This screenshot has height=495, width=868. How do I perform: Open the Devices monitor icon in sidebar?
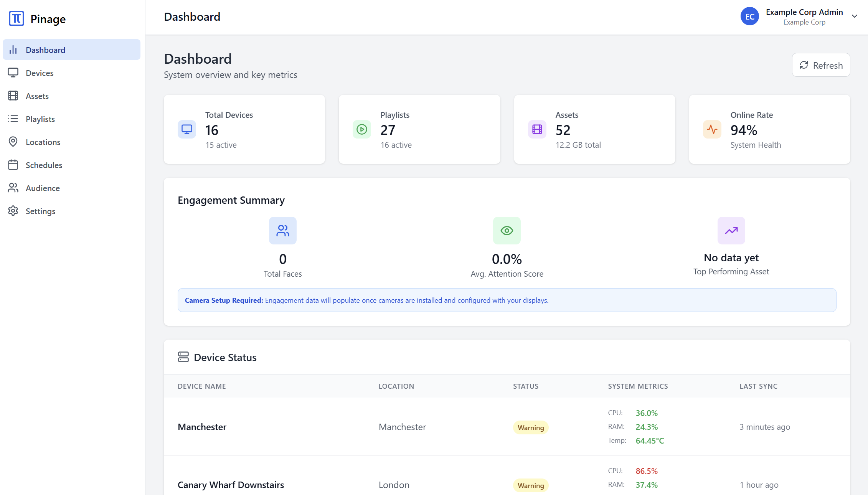click(13, 73)
